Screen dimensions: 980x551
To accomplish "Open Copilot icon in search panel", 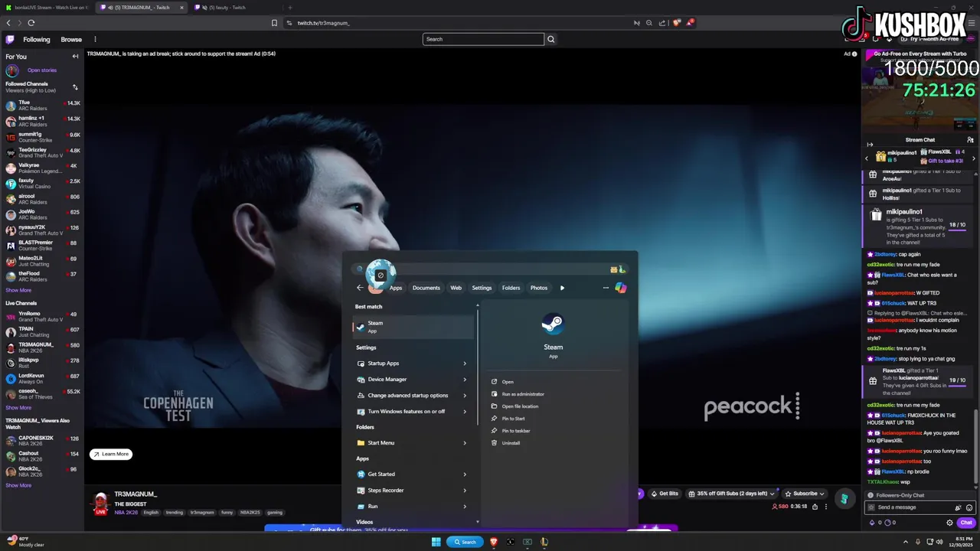I will point(621,288).
